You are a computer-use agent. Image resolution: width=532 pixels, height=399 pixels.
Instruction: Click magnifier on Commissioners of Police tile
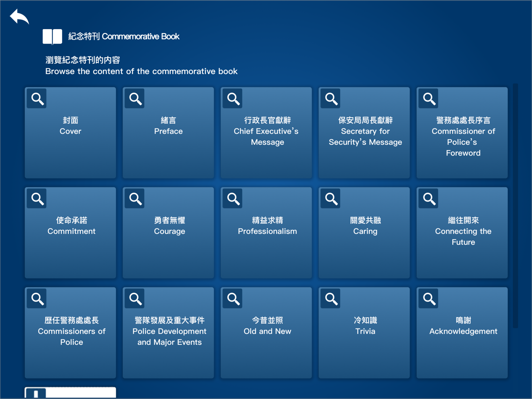(37, 298)
